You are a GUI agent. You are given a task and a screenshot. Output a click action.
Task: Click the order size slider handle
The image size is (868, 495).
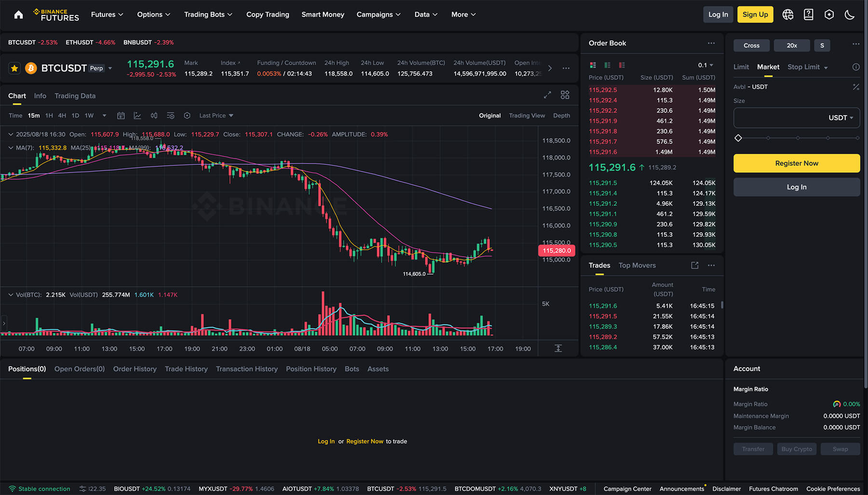(738, 138)
